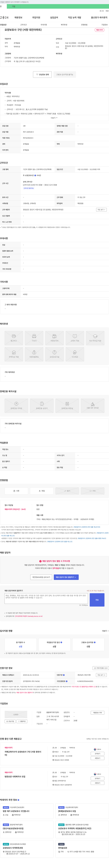Click the 장애인용 주차장 icon

16,406
